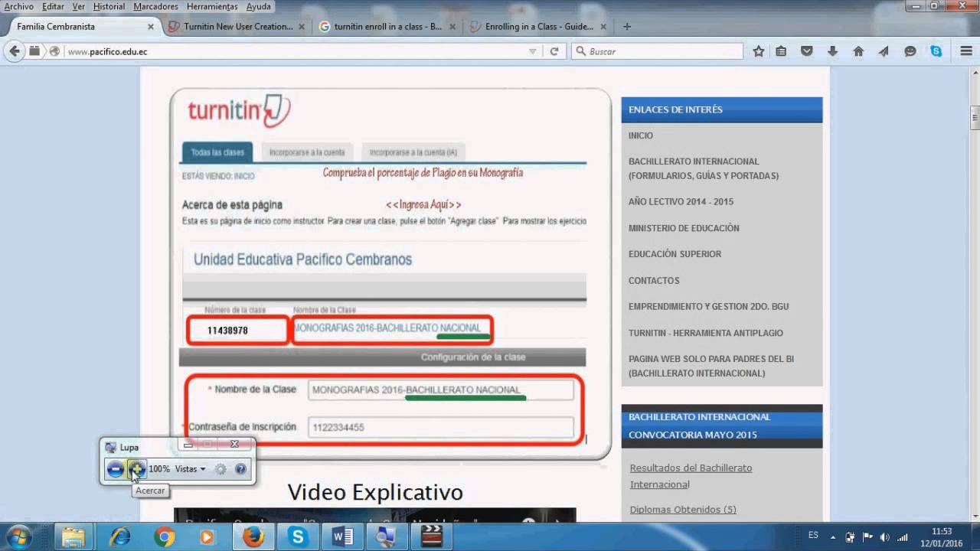
Task: Switch to turnitin enroll in a class tab
Action: [387, 26]
